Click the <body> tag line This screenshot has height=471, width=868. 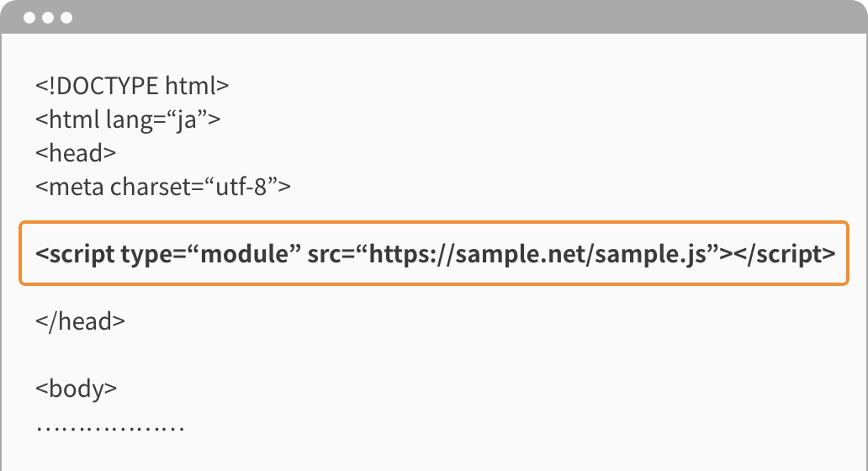(77, 389)
